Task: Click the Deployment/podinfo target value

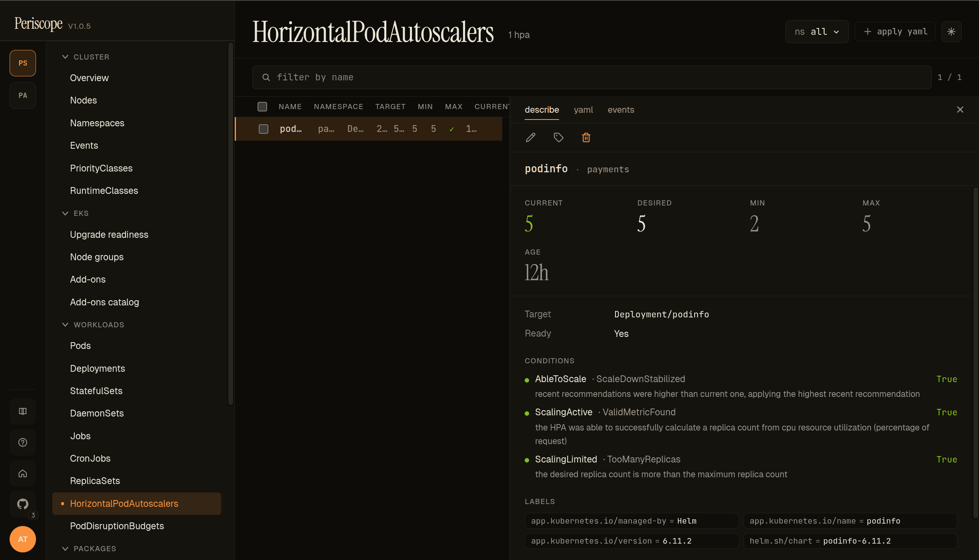Action: (x=661, y=315)
